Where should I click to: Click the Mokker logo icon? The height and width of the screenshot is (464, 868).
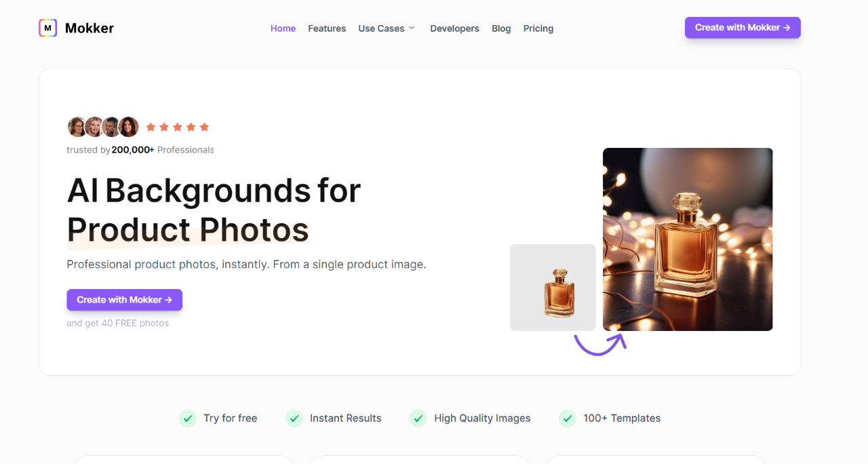click(47, 28)
